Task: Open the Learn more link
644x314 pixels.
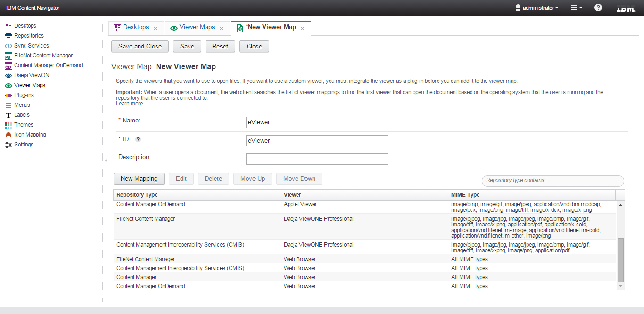Action: coord(129,104)
